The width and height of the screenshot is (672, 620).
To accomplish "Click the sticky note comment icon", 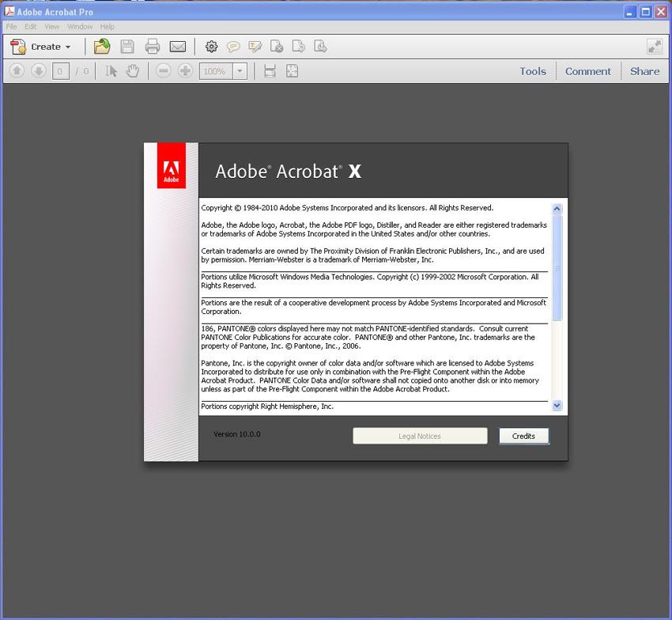I will point(233,47).
